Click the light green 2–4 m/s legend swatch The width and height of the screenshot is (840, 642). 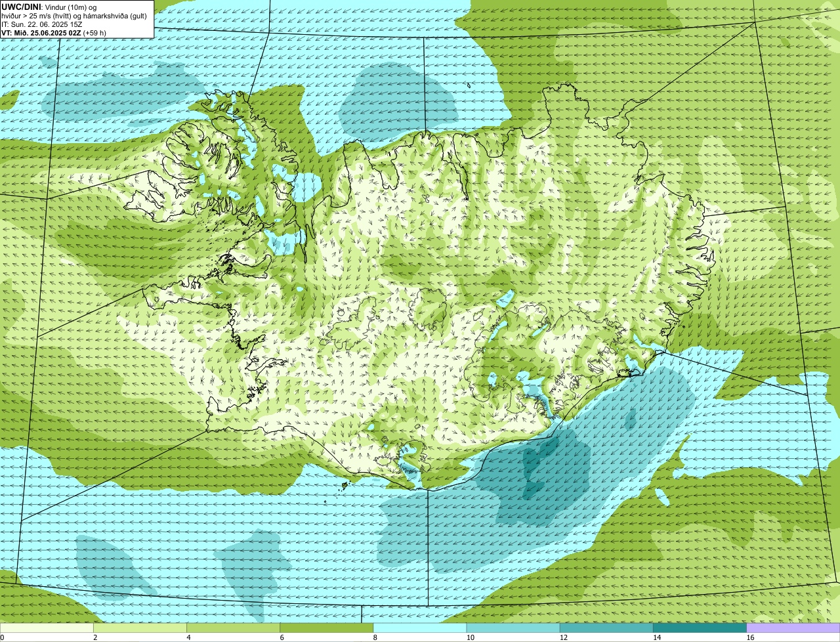coord(140,628)
